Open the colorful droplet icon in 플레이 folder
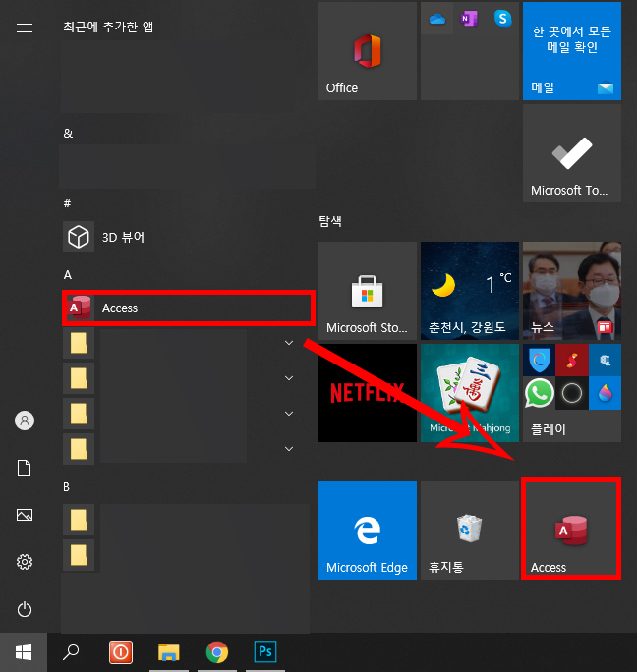 point(605,393)
